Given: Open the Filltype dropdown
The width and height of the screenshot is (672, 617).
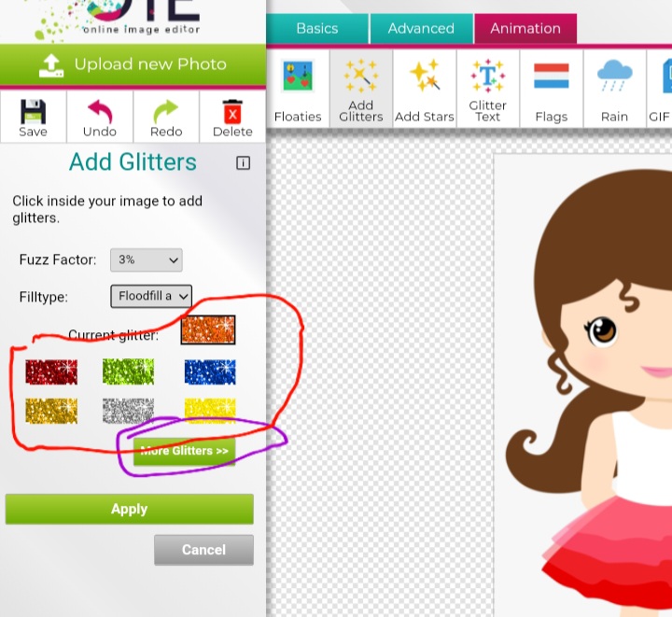Looking at the screenshot, I should [151, 297].
